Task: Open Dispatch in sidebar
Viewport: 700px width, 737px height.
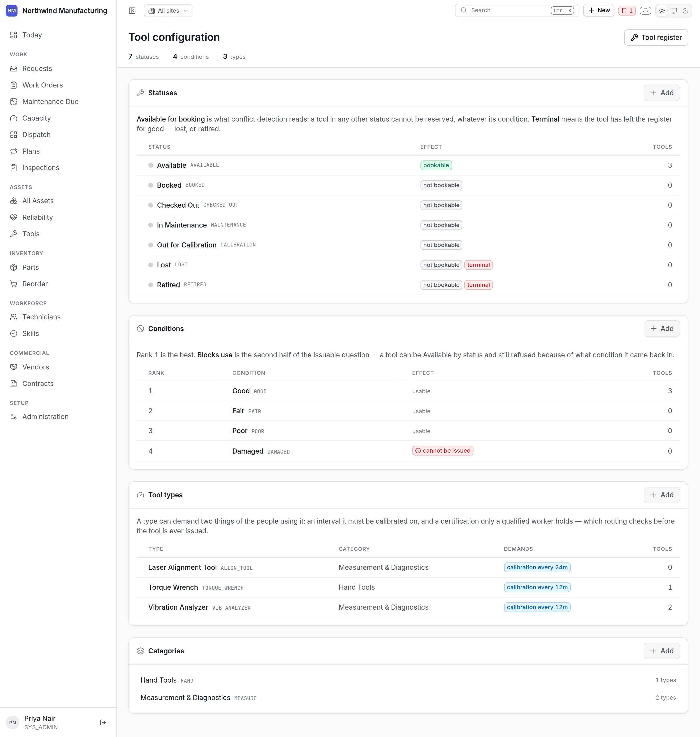Action: [x=58, y=135]
